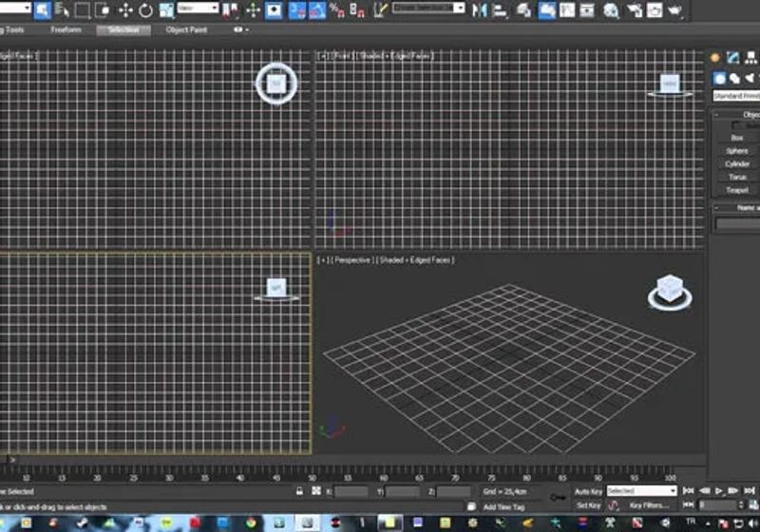
Task: Open Perspective viewport label menu
Action: (x=352, y=260)
